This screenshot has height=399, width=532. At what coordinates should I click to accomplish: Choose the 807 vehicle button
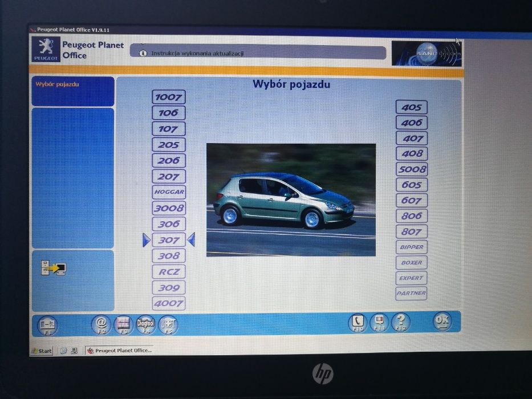pos(412,232)
